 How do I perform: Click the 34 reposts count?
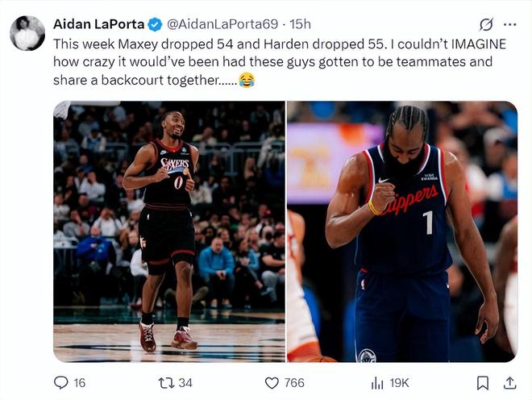click(185, 383)
